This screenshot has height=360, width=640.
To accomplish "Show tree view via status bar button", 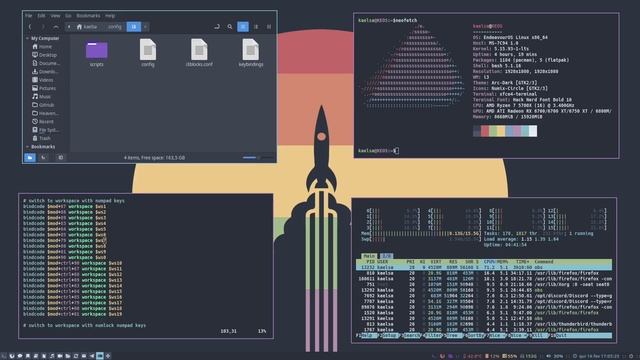I will click(44, 158).
